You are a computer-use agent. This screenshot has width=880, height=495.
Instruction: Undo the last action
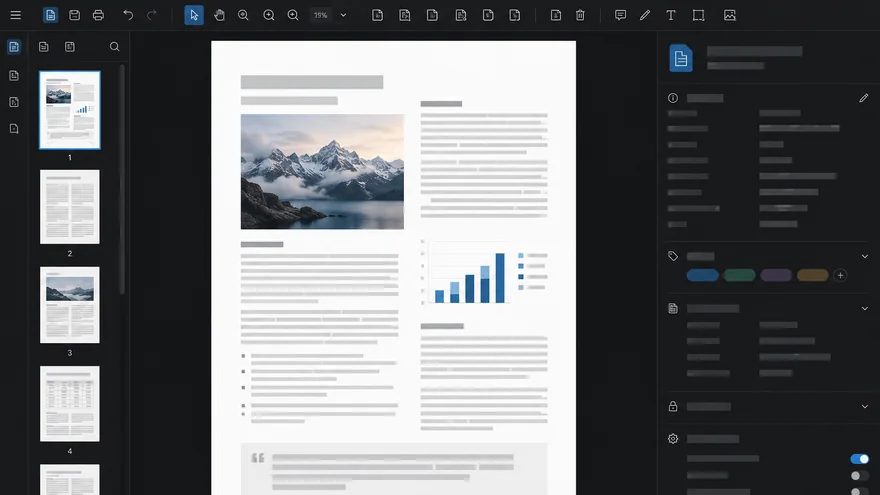[128, 15]
